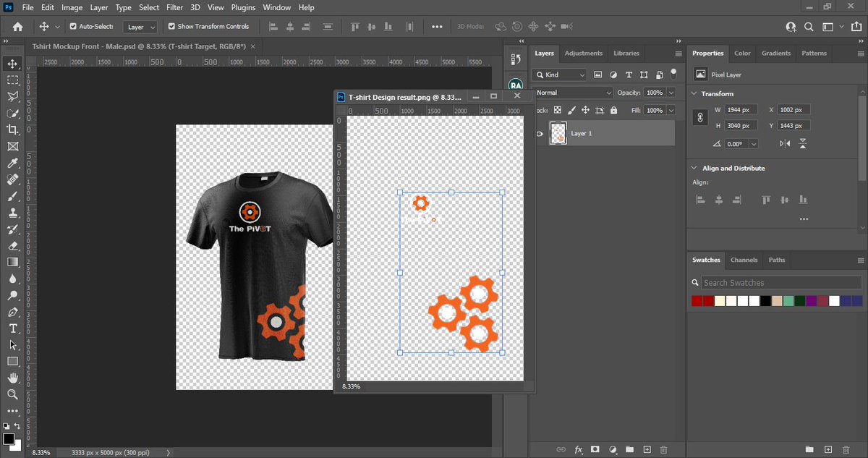Collapse the Align and Distribute section
Viewport: 868px width, 458px height.
coord(695,168)
